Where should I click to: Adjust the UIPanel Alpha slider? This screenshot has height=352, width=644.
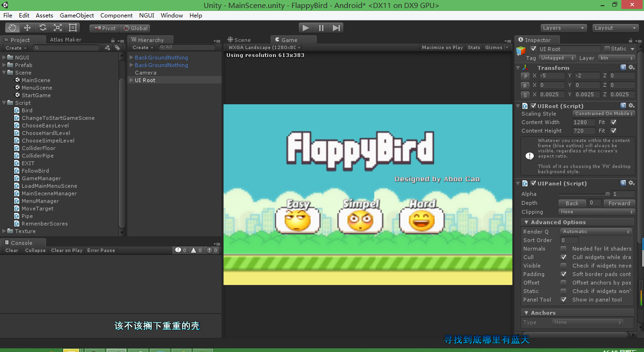pos(585,194)
